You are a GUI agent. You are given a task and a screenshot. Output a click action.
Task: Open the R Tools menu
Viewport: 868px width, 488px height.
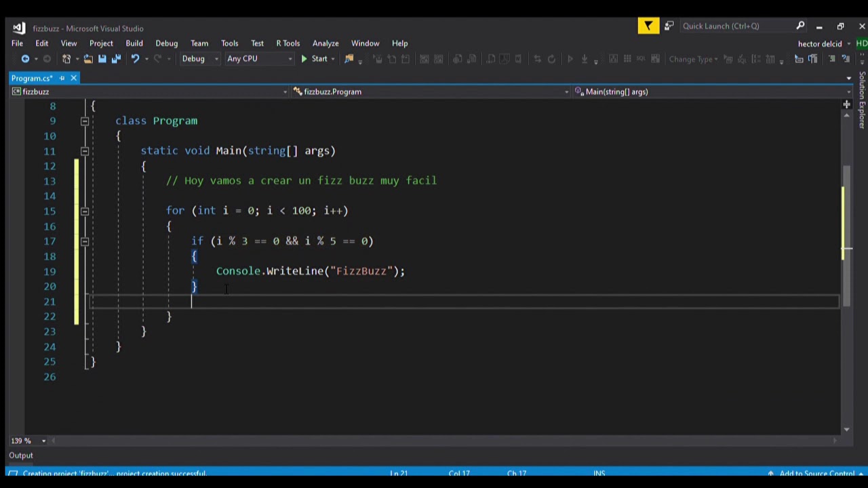pos(288,43)
